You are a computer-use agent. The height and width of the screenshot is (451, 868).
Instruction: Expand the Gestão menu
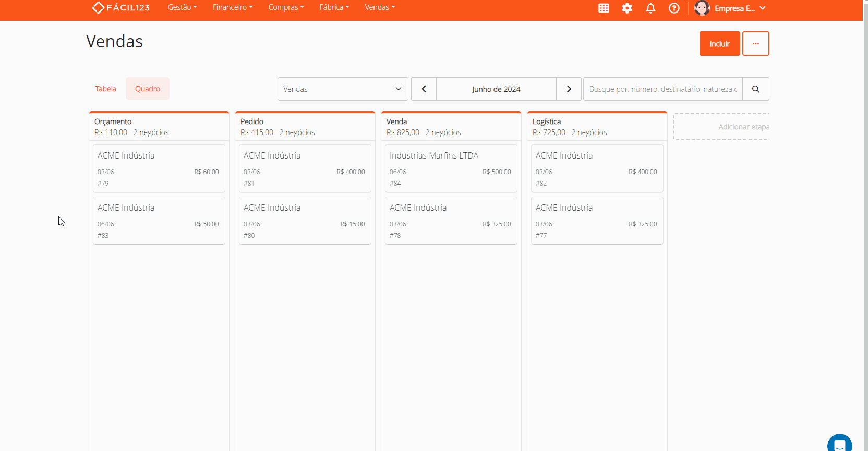tap(182, 7)
